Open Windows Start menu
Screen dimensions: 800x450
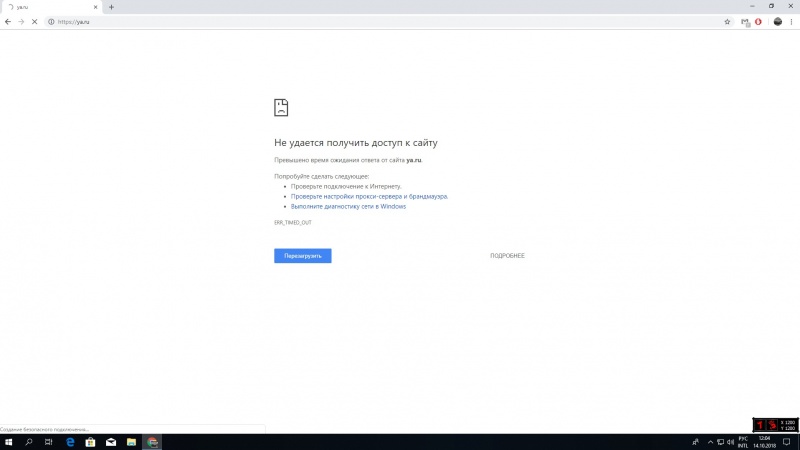[x=8, y=442]
